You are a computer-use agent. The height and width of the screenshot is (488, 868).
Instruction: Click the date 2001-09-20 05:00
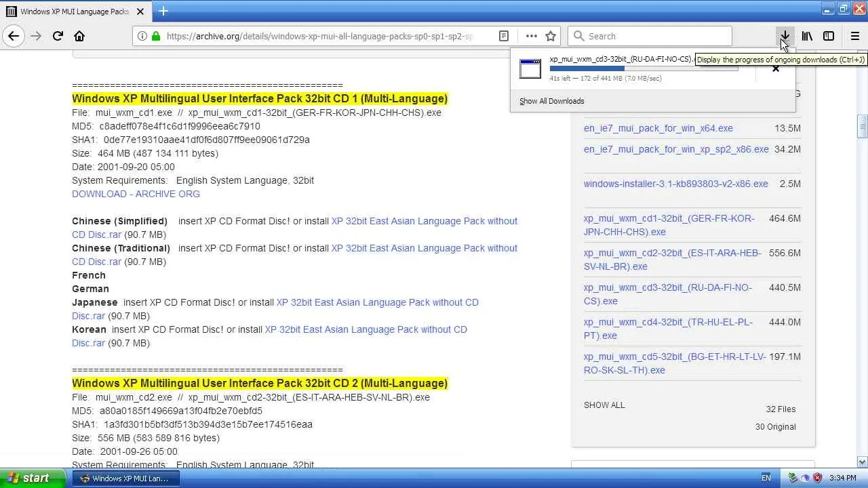pos(136,167)
